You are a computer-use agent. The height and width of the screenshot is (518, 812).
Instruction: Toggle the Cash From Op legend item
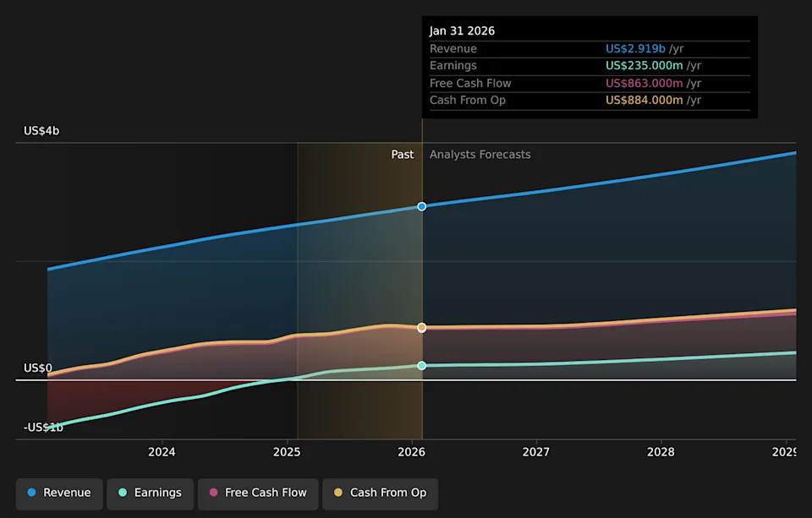[380, 493]
